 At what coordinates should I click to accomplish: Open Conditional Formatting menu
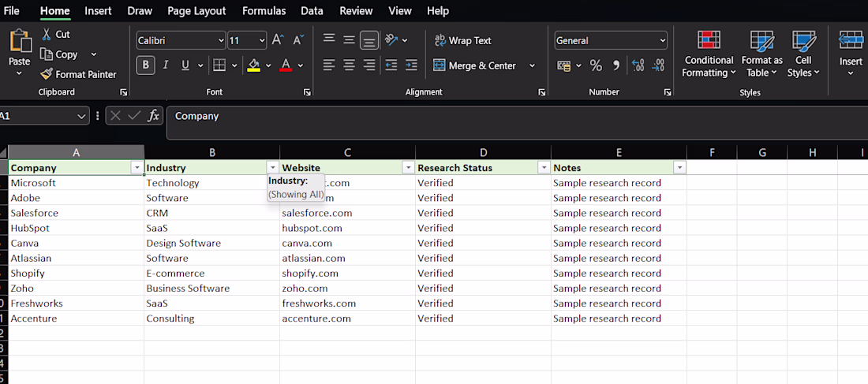point(708,54)
